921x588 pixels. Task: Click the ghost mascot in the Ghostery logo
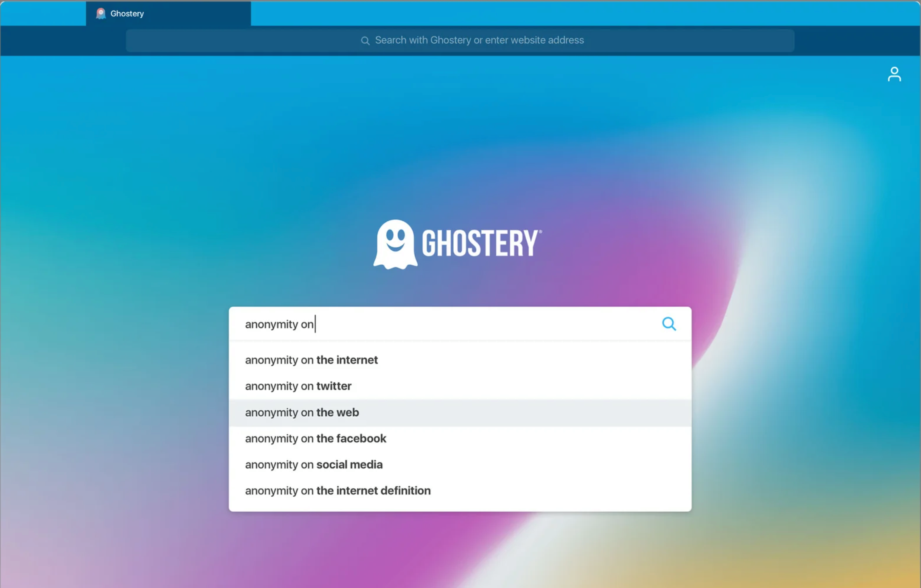click(395, 244)
